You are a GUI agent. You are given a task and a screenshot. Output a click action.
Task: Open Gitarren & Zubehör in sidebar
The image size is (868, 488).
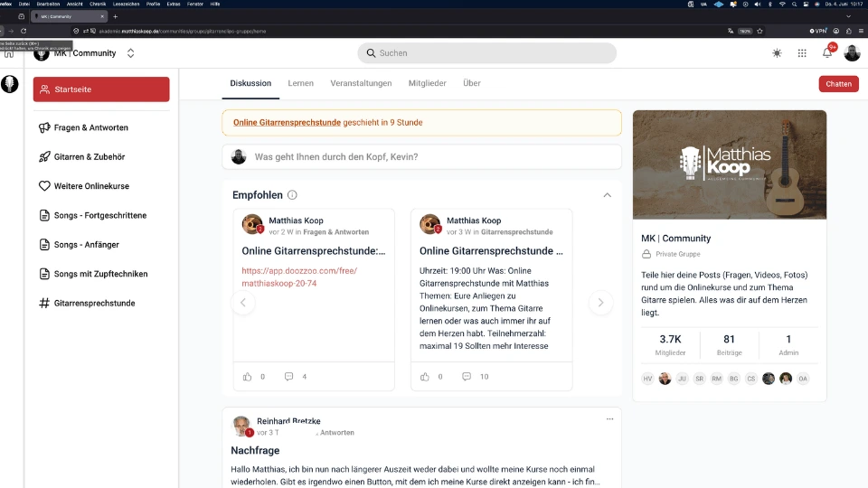coord(90,157)
